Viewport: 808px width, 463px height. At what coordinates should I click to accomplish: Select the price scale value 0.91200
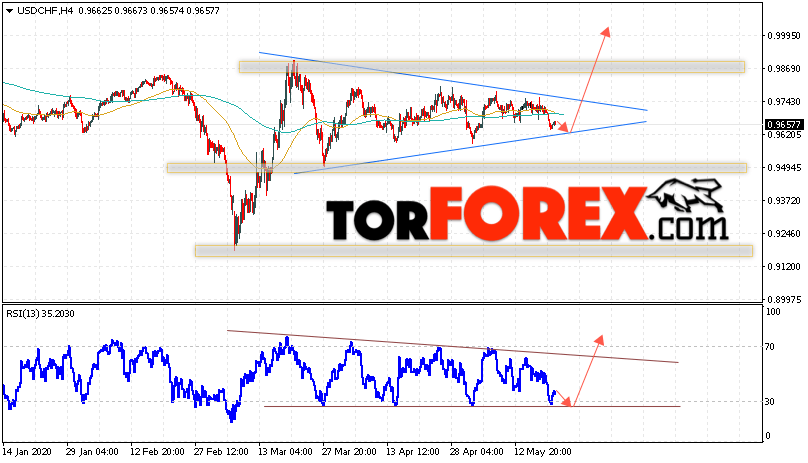pos(784,267)
